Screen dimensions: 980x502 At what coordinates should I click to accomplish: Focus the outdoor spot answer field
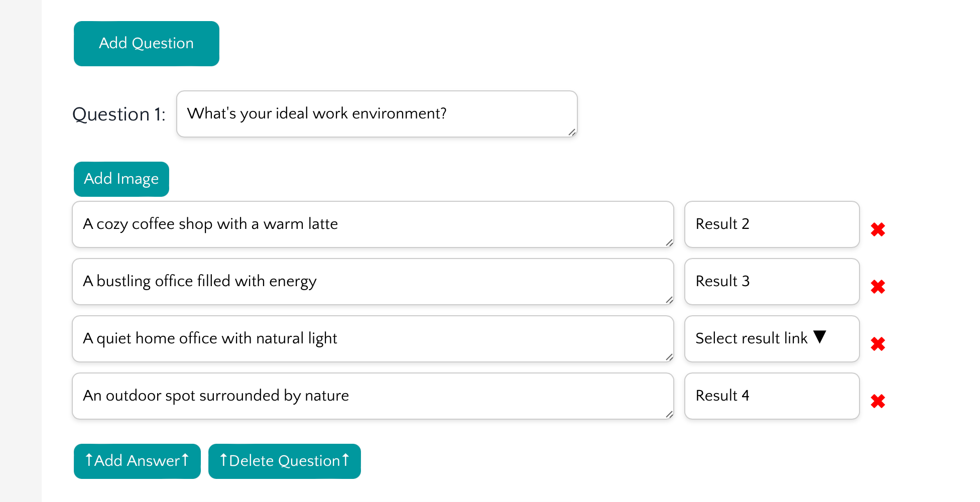point(373,396)
